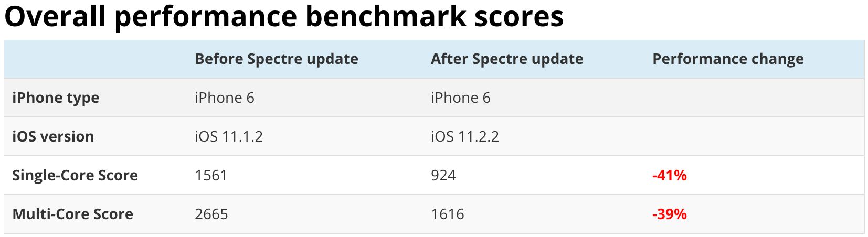Click the 'Overall performance benchmark scores' heading
The image size is (868, 237).
[284, 17]
